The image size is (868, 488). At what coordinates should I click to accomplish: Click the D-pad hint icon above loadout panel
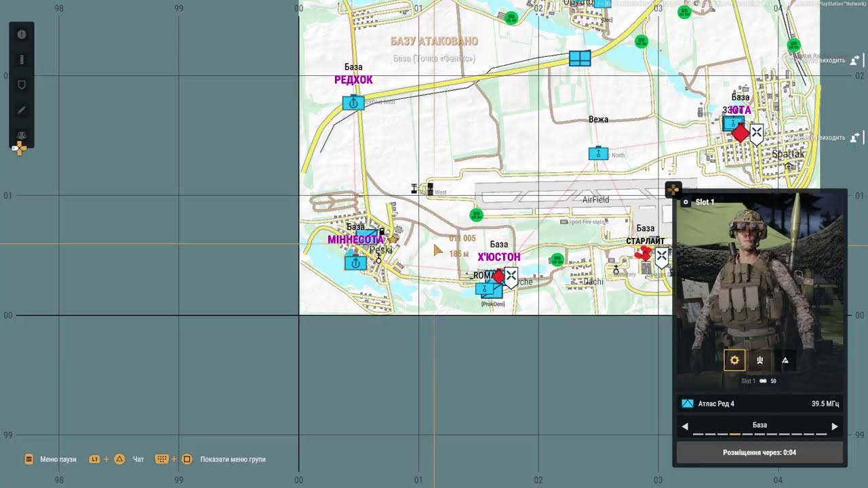(x=673, y=190)
